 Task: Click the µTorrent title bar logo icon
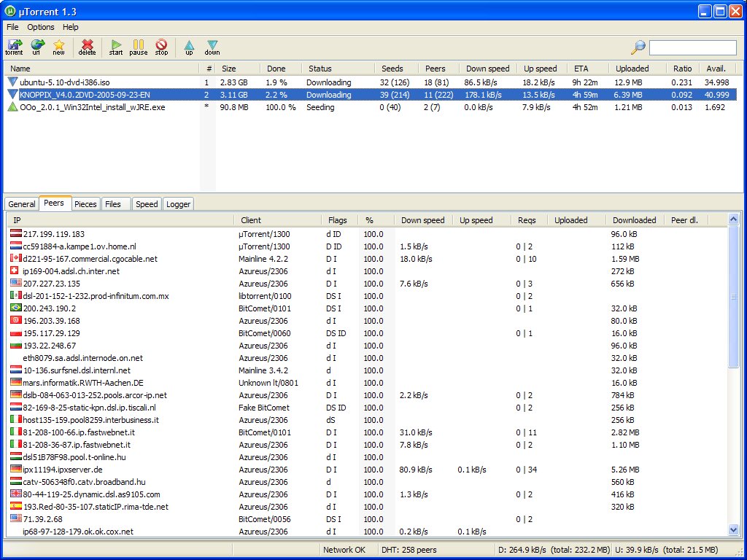9,10
